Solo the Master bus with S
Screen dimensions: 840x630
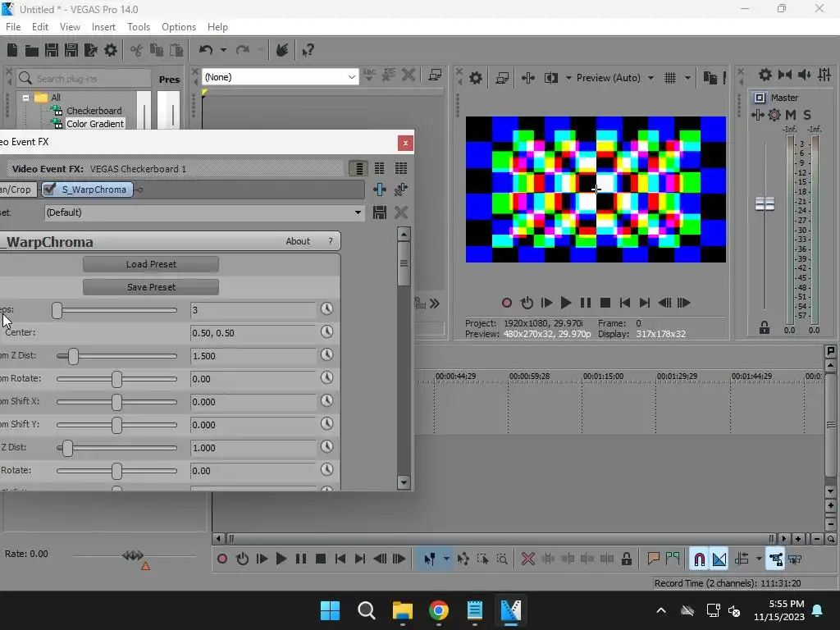tap(807, 115)
